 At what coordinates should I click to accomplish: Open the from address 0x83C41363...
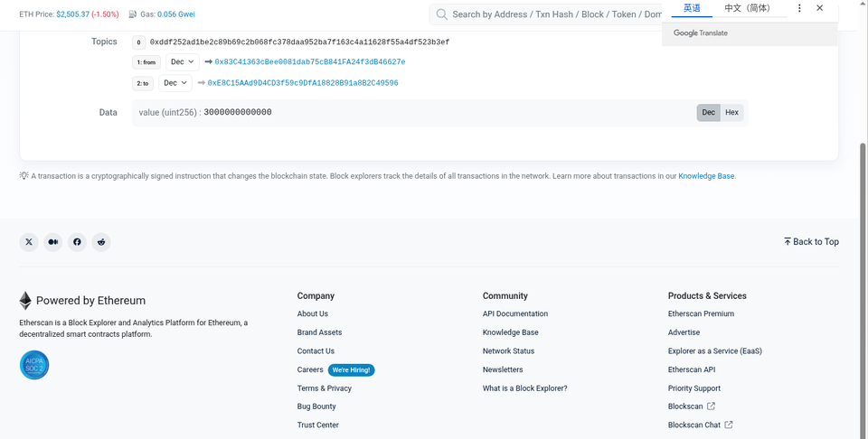tap(310, 62)
